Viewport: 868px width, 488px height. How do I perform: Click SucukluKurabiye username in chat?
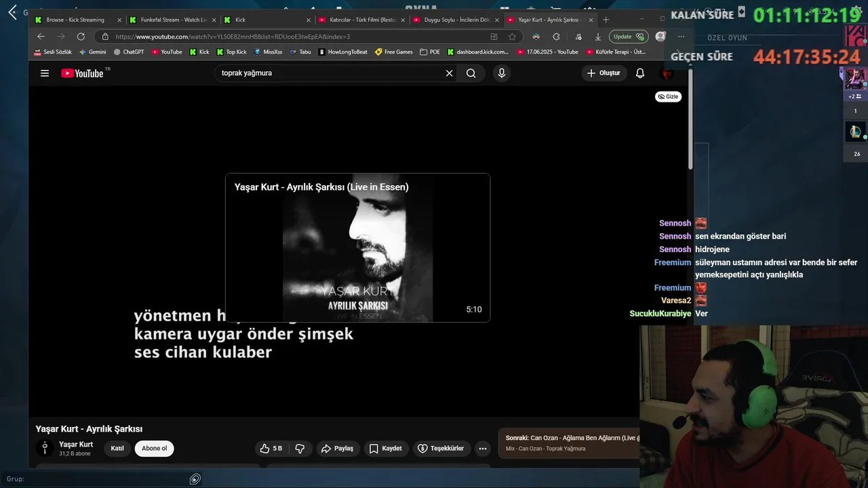tap(660, 314)
